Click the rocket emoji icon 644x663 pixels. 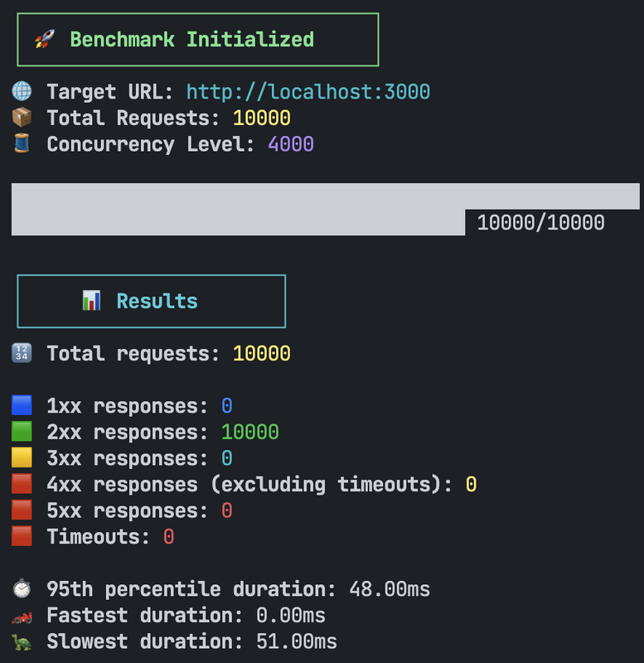pyautogui.click(x=43, y=39)
